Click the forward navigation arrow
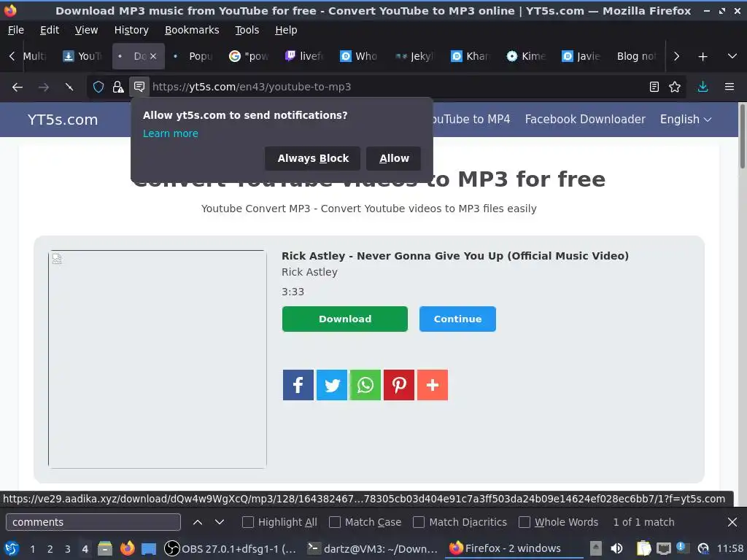Viewport: 747px width, 560px height. pyautogui.click(x=43, y=87)
